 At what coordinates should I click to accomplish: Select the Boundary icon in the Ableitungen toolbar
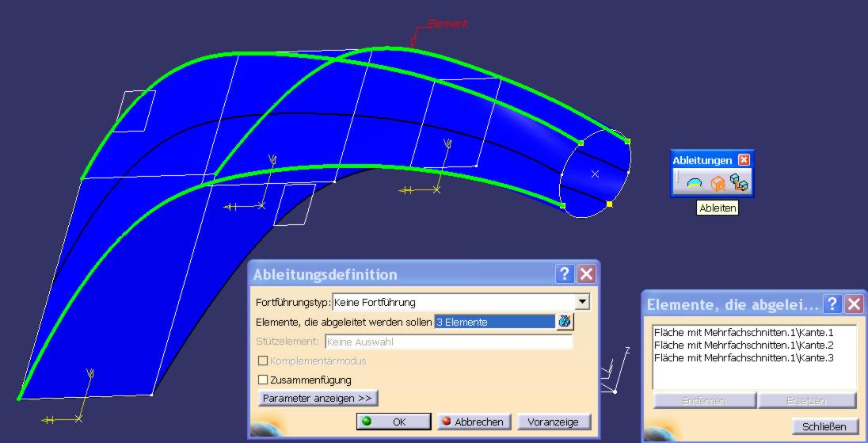(695, 183)
